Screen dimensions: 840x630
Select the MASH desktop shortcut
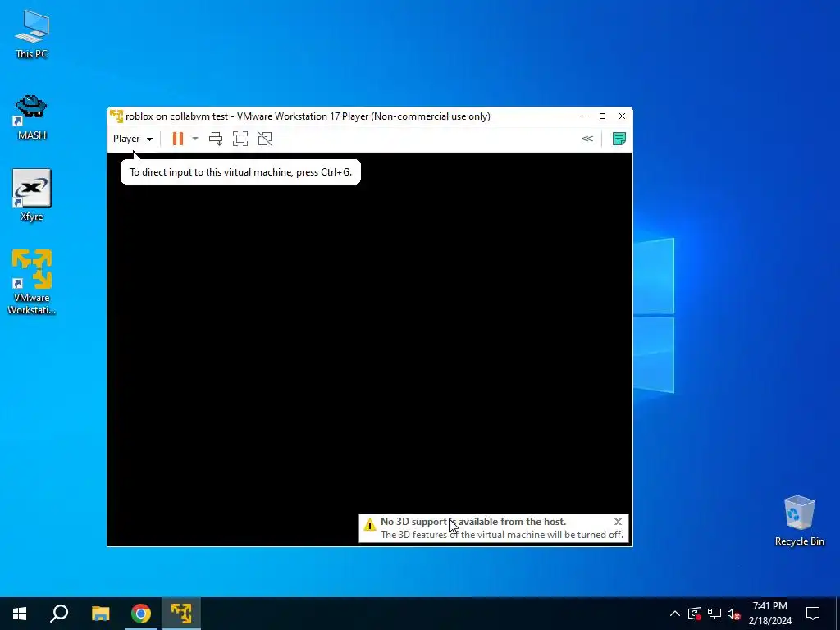pyautogui.click(x=32, y=118)
